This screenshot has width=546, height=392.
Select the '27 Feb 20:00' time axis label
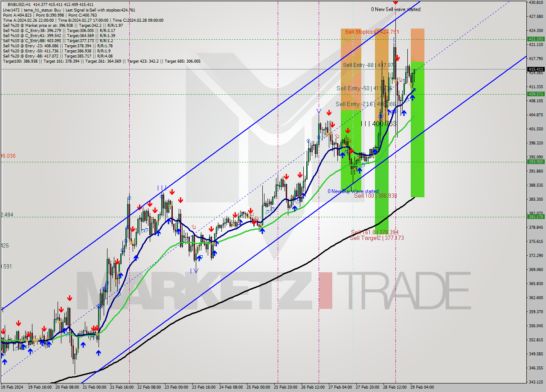click(367, 387)
